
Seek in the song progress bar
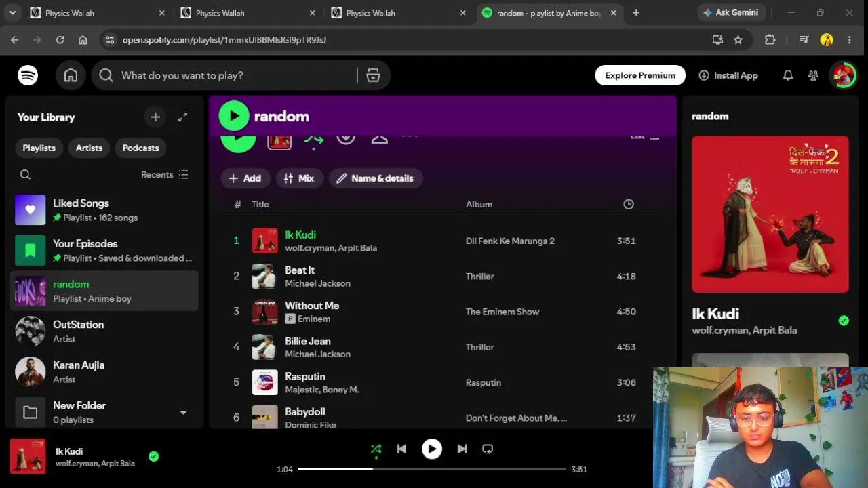pyautogui.click(x=431, y=469)
